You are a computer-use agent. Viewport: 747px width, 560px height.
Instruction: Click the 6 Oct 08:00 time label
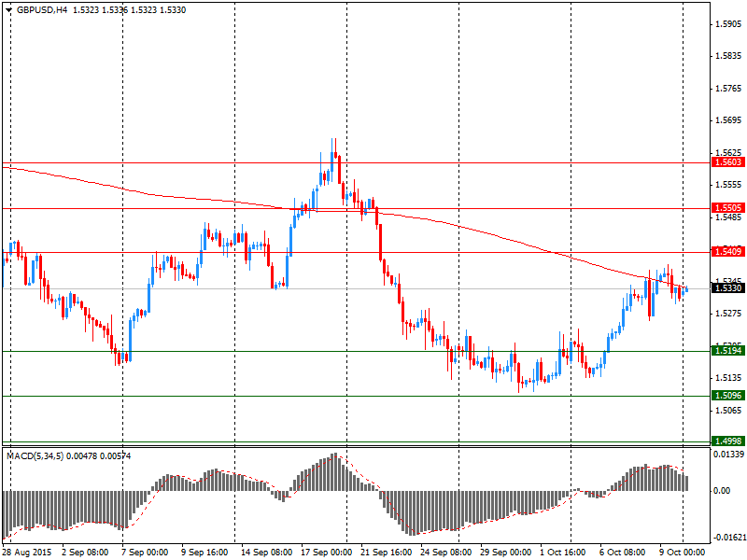623,553
